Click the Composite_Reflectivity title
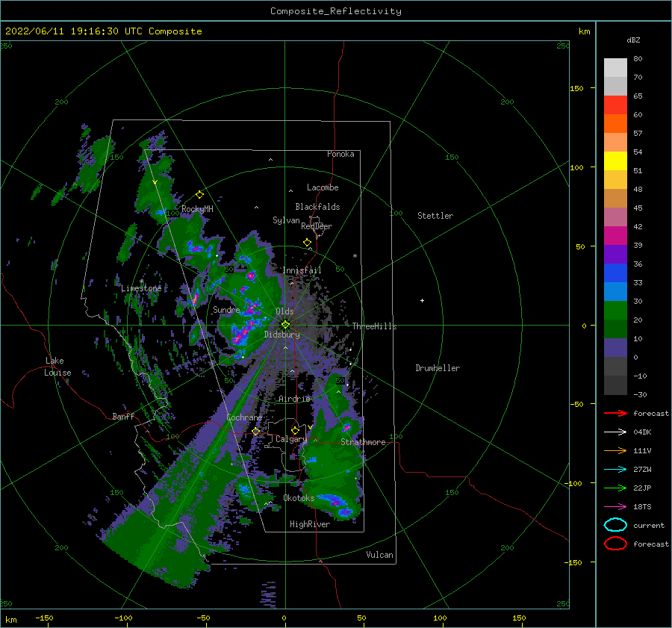The height and width of the screenshot is (628, 672). pos(336,11)
